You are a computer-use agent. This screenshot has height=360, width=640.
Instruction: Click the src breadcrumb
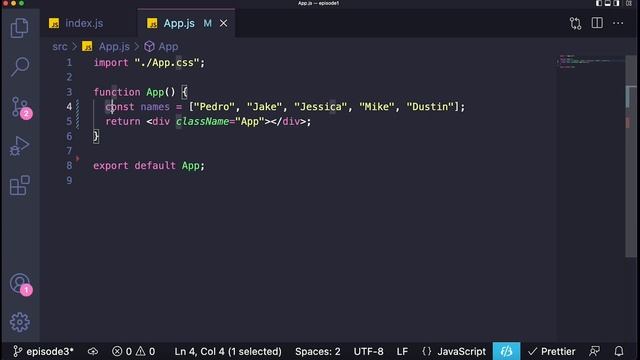pos(60,47)
